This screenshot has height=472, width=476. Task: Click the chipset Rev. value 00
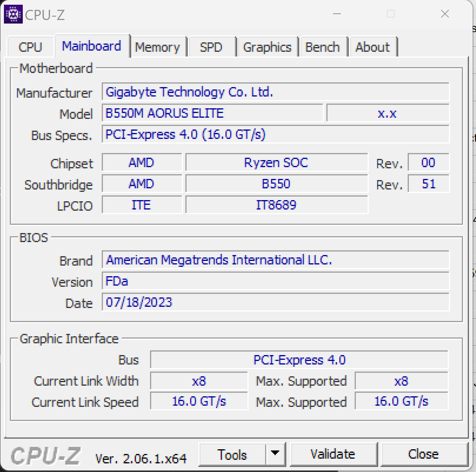[428, 162]
